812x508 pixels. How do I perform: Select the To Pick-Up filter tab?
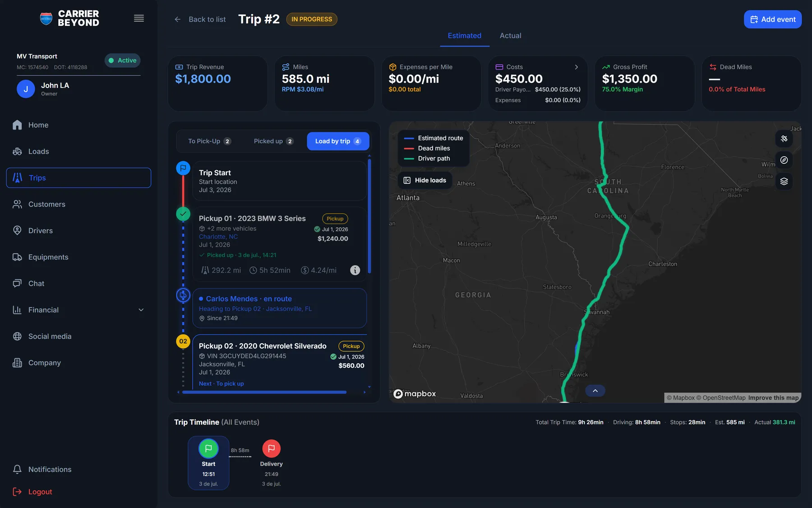(210, 141)
